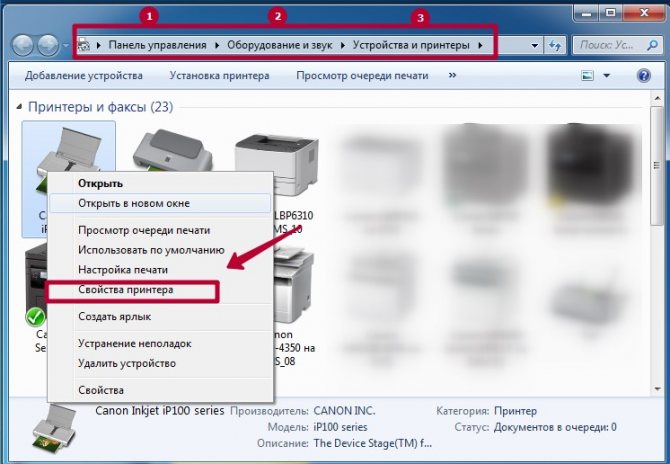Click 'Canon Inkjet iP100 series' name in details pane
The width and height of the screenshot is (670, 464).
pyautogui.click(x=159, y=411)
